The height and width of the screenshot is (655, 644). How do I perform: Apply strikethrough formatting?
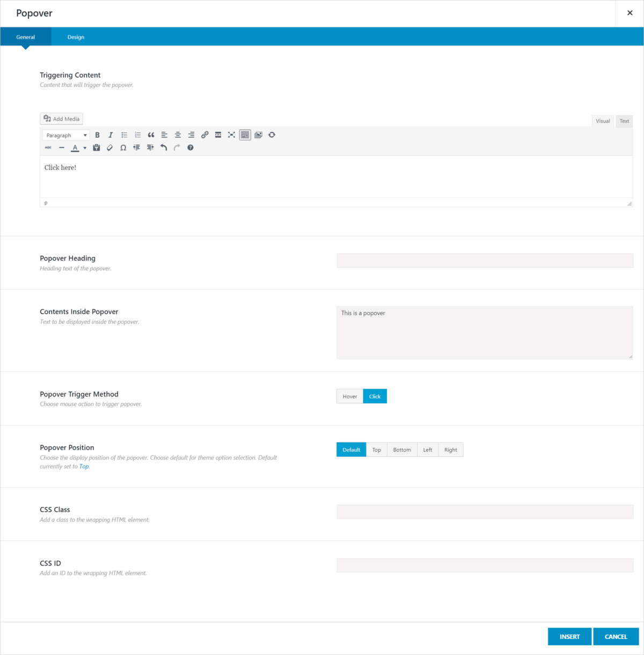tap(48, 148)
